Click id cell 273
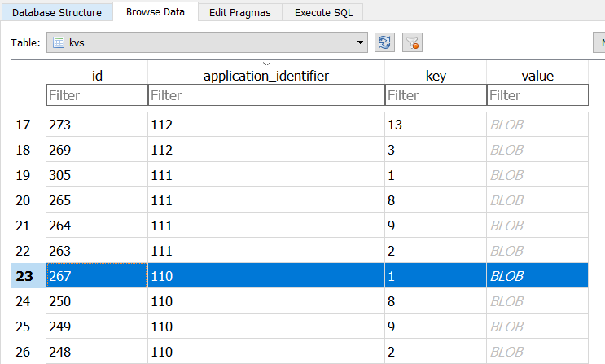The image size is (605, 364). [x=97, y=125]
